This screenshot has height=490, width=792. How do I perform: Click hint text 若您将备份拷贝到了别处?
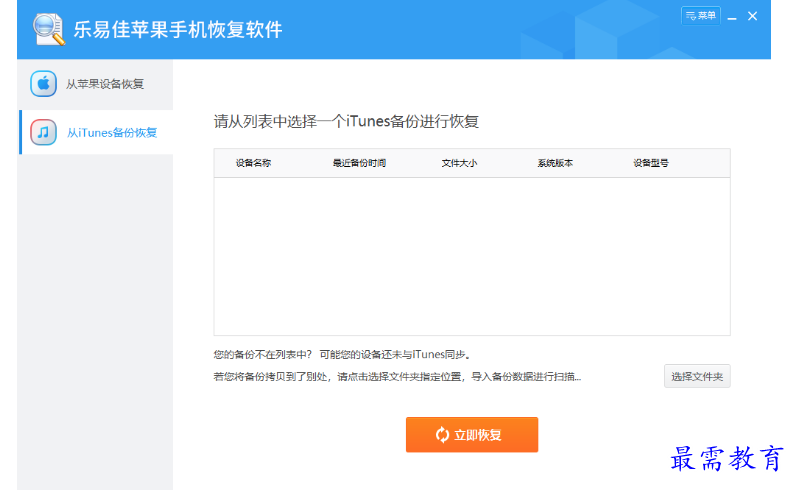pos(270,377)
